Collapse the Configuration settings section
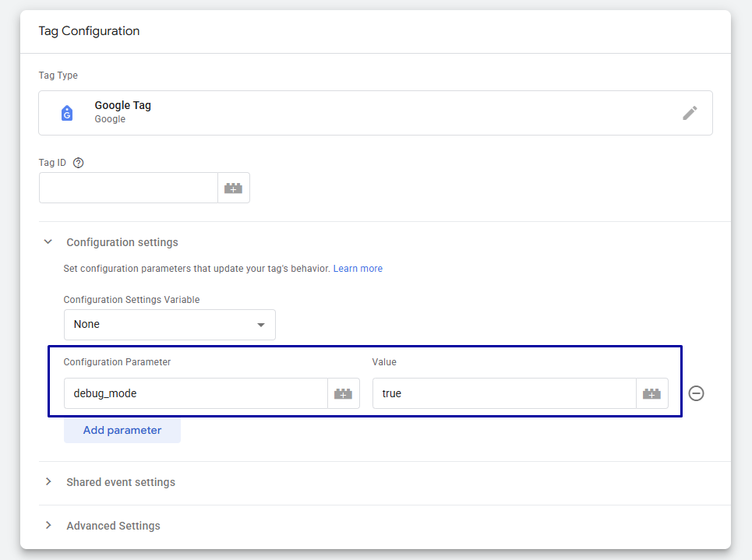752x560 pixels. pyautogui.click(x=48, y=242)
